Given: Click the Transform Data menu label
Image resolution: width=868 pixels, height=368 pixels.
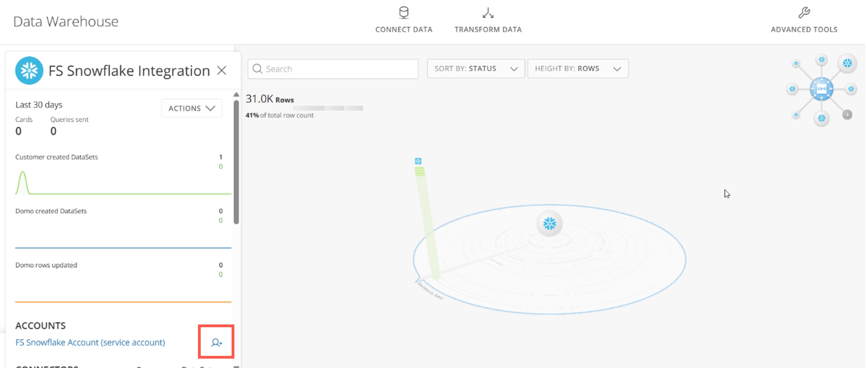Looking at the screenshot, I should pyautogui.click(x=488, y=30).
